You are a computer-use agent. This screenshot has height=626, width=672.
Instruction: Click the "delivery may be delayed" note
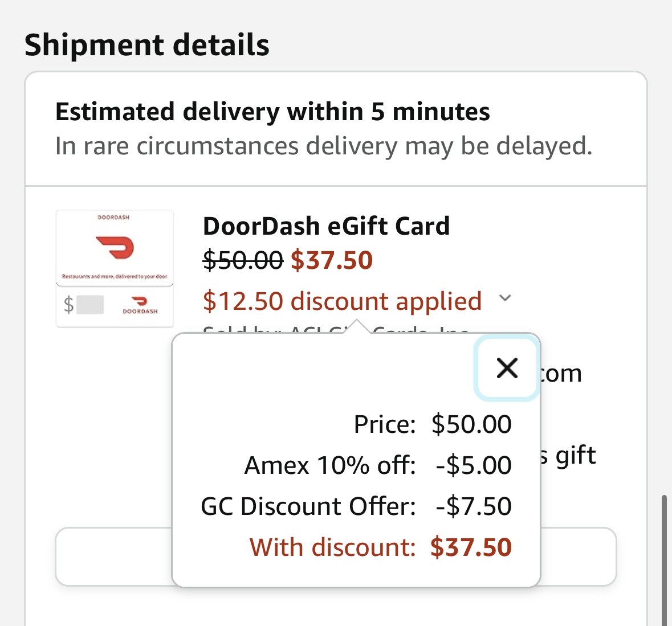click(324, 146)
